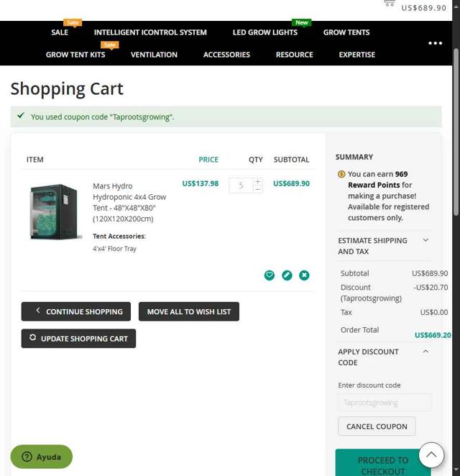Click the grow tent product thumbnail
Viewport: 460px width, 476px height.
55,211
